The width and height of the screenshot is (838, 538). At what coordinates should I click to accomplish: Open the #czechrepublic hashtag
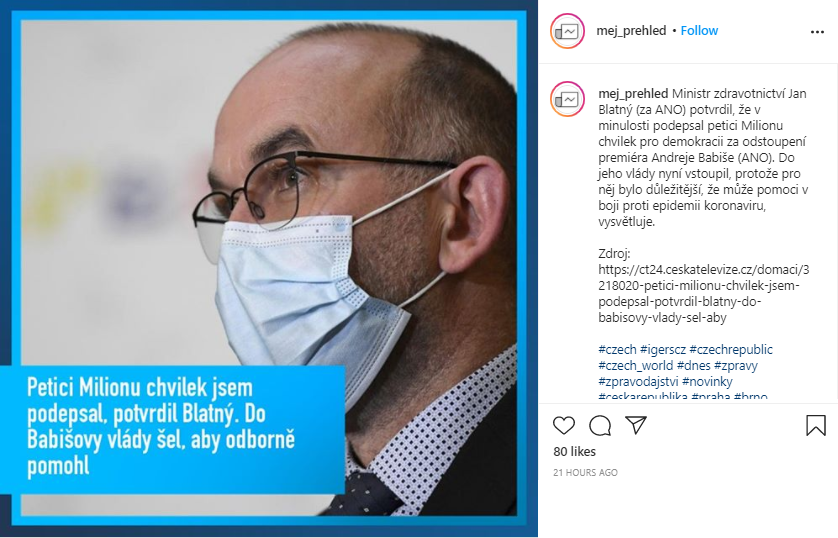731,349
